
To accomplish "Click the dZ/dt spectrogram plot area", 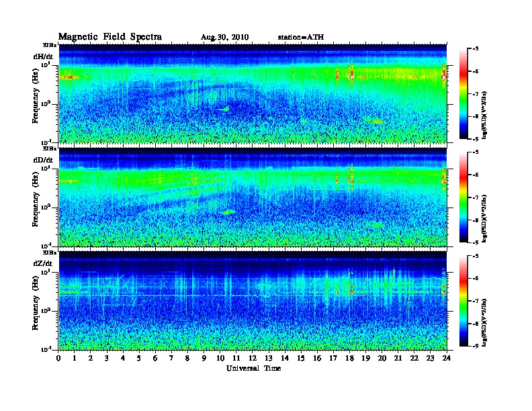I will point(253,300).
